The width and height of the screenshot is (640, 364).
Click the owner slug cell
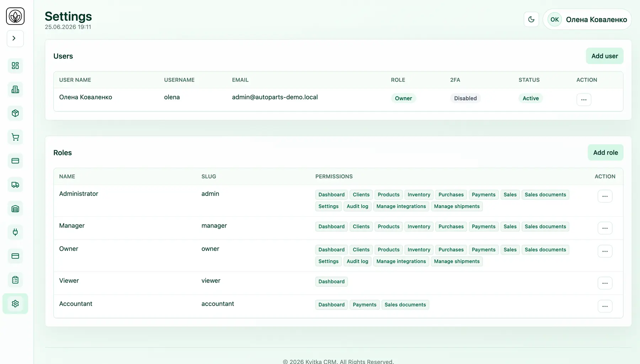[210, 249]
